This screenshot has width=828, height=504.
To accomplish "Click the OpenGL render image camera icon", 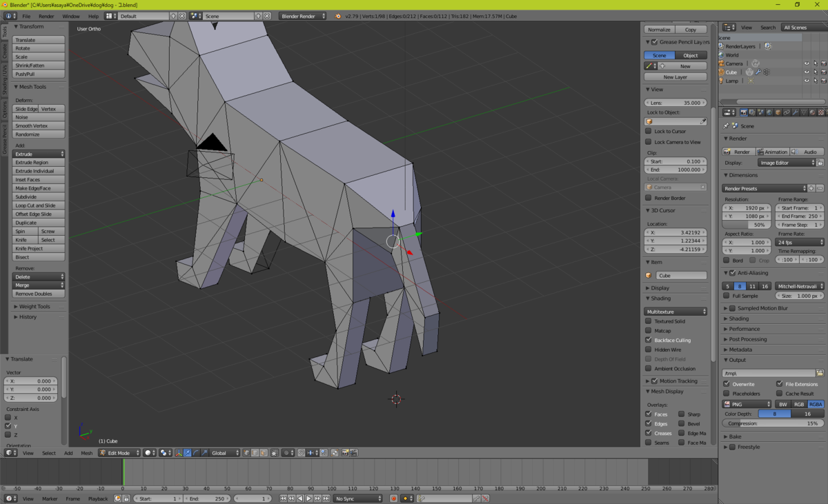I will [345, 453].
